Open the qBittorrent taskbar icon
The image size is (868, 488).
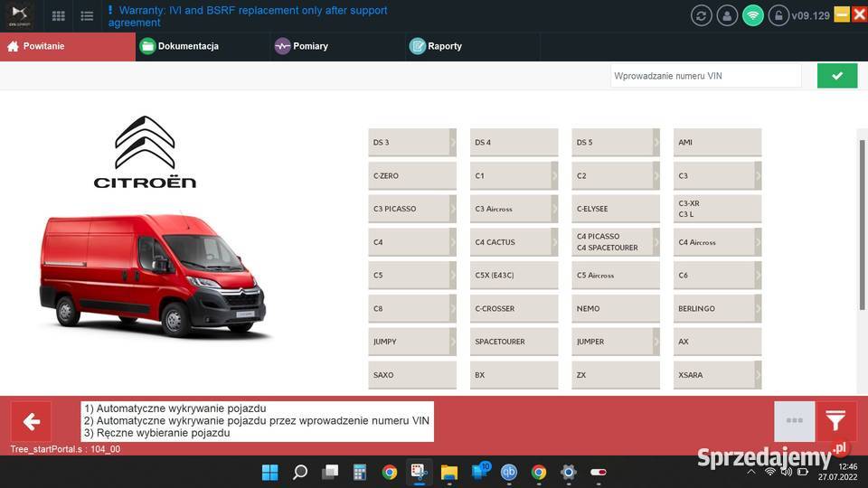tap(509, 472)
